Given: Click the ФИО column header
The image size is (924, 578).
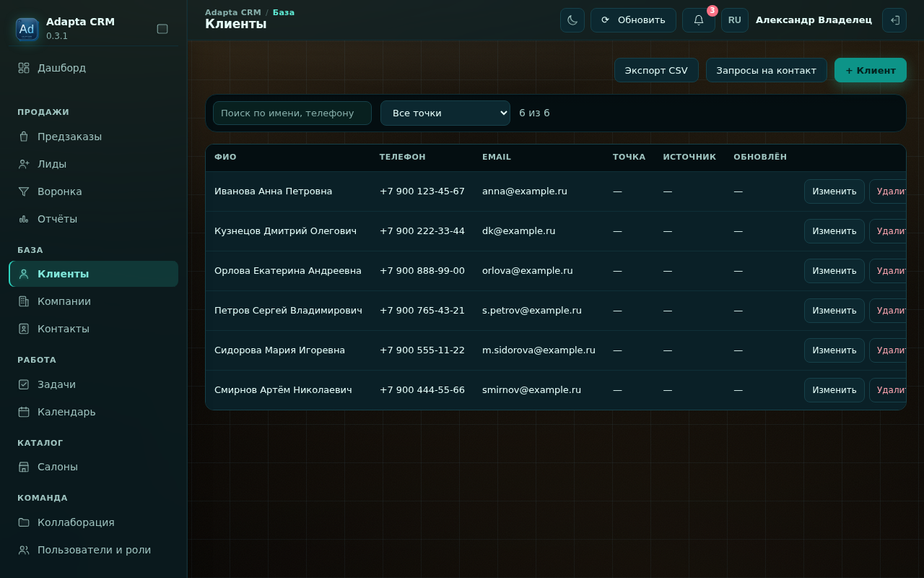Looking at the screenshot, I should coord(225,158).
